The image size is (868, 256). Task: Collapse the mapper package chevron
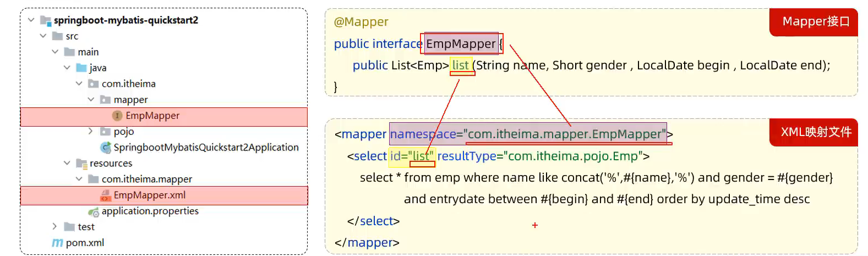[x=91, y=100]
